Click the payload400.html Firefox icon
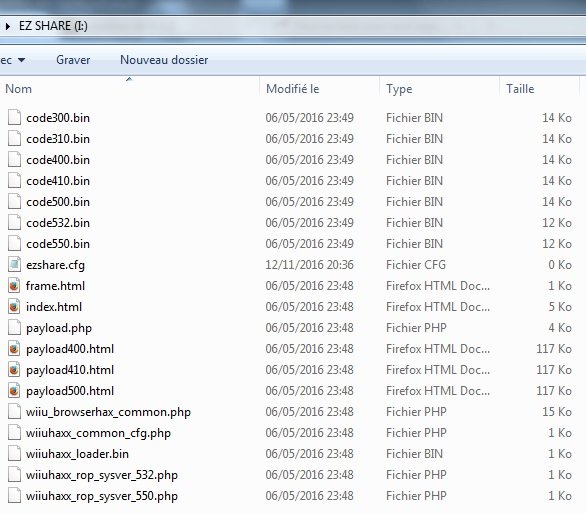 click(x=14, y=348)
